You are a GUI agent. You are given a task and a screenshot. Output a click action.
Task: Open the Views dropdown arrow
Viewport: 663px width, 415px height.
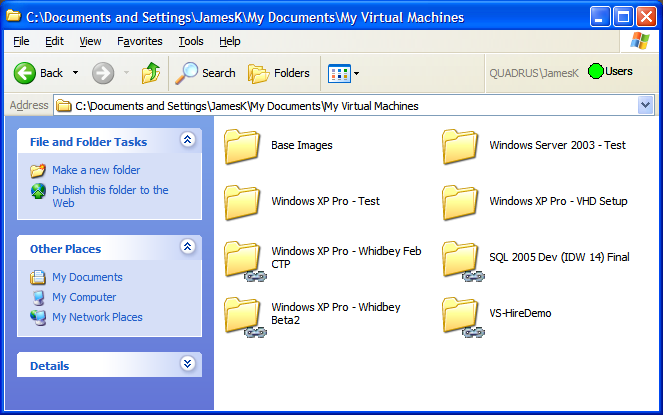click(356, 74)
